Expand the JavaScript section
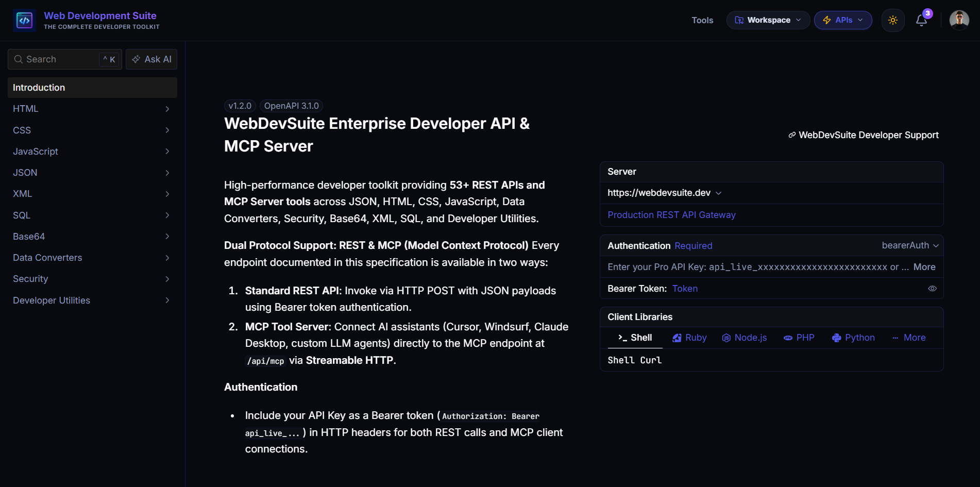The width and height of the screenshot is (980, 487). [x=92, y=152]
